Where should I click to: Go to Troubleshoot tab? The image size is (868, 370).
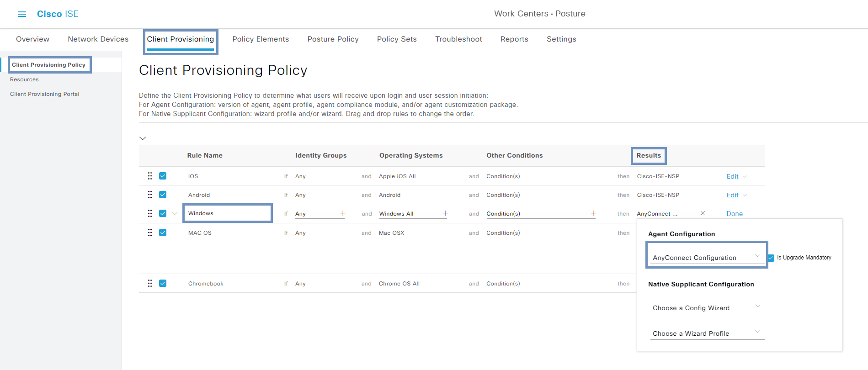[458, 39]
